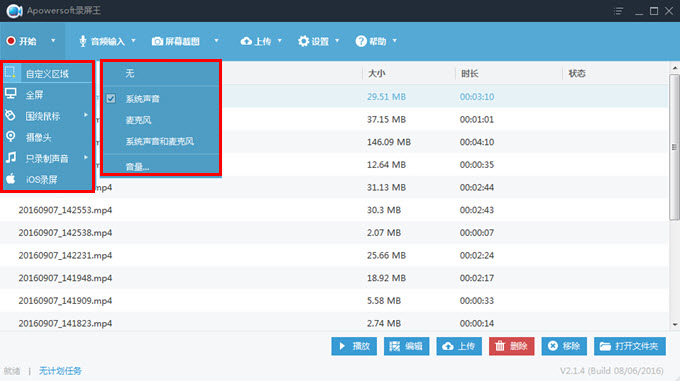680x381 pixels.
Task: Click the 大小 size column header
Action: pos(376,74)
